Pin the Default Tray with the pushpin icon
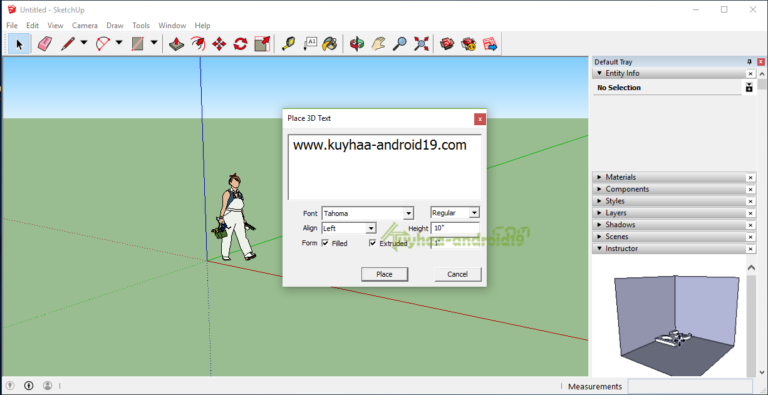The height and width of the screenshot is (395, 768). 749,62
